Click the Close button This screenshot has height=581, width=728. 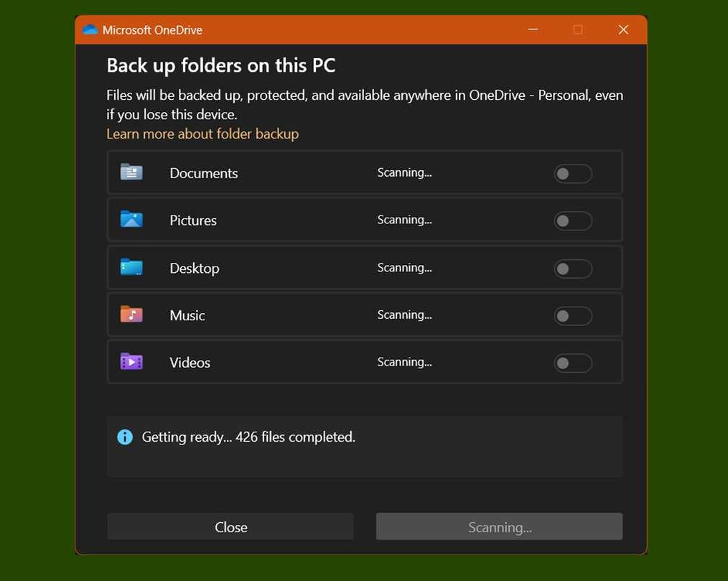pos(230,526)
